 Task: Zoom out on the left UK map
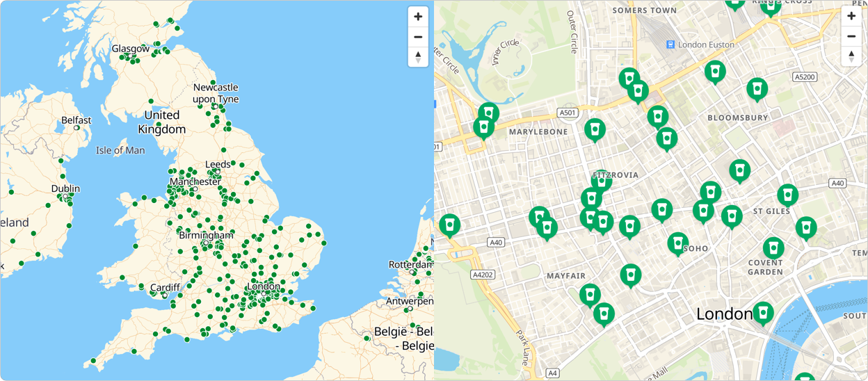point(417,37)
